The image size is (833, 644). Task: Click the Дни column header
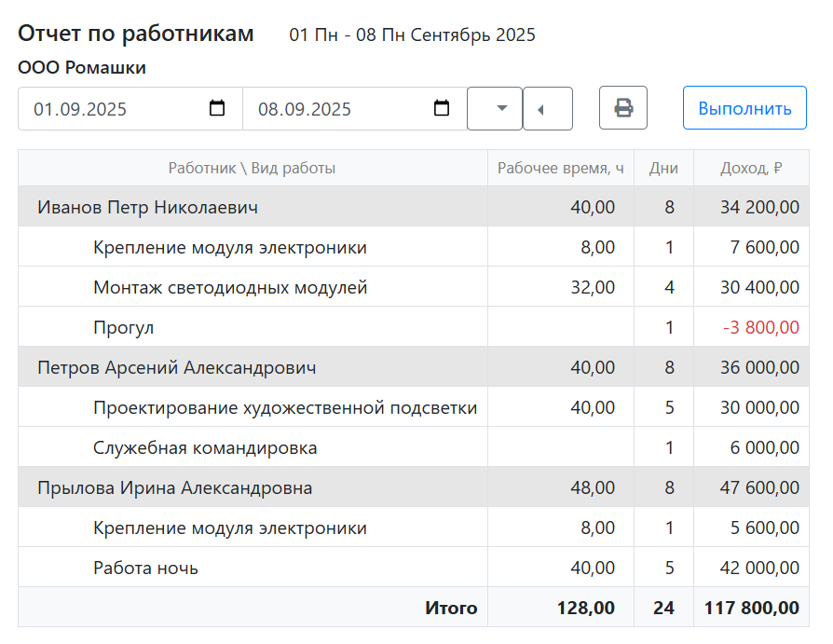coord(663,169)
